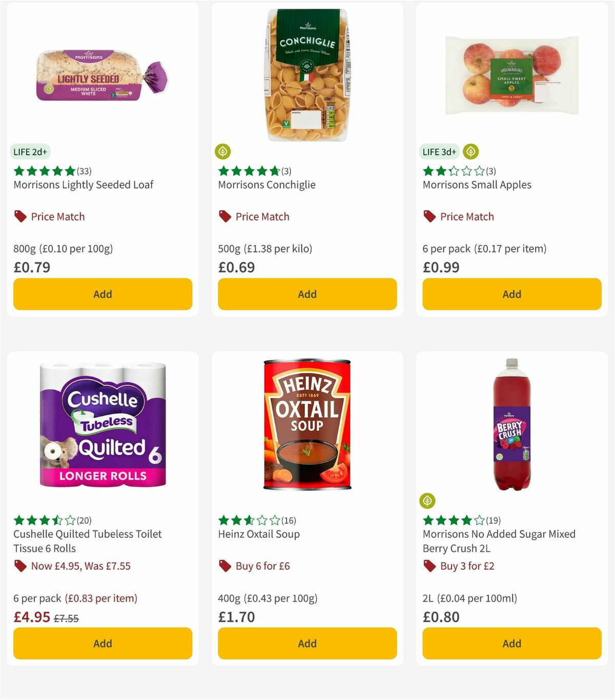
Task: Add the Berry Crush 2L to the basket
Action: [511, 643]
